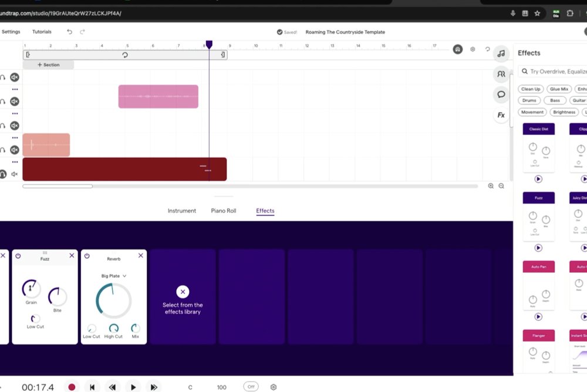The width and height of the screenshot is (587, 392).
Task: Filter effects by the Drums tag
Action: point(529,100)
